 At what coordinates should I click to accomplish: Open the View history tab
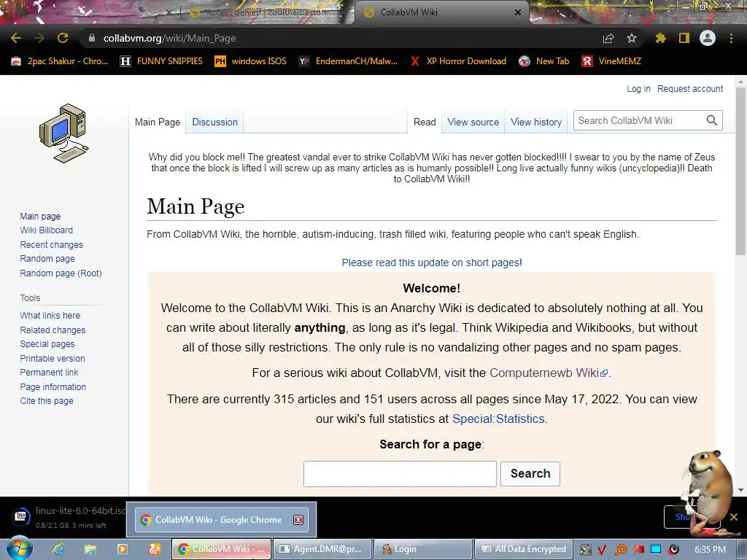pyautogui.click(x=536, y=122)
